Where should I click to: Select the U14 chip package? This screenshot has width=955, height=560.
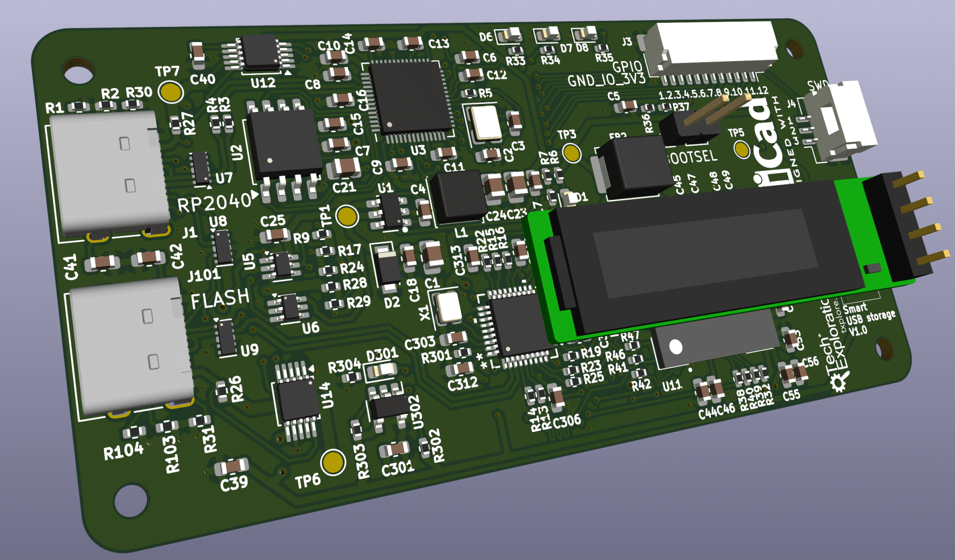point(297,401)
